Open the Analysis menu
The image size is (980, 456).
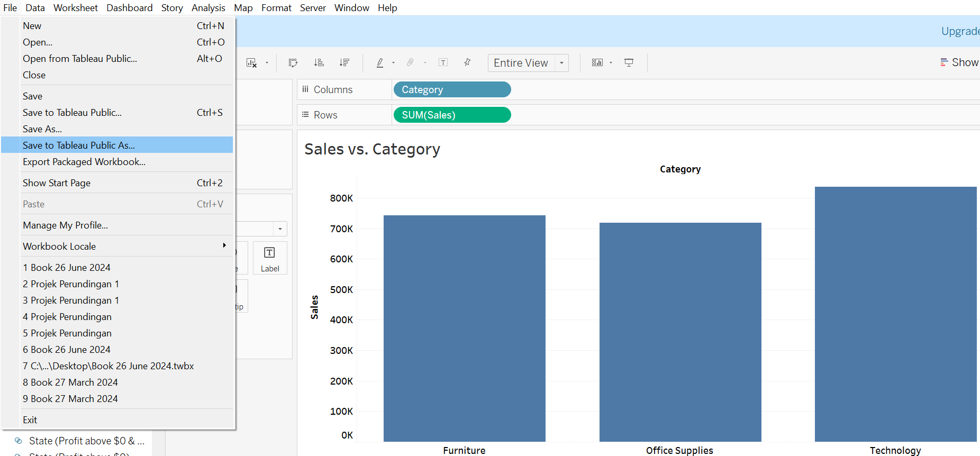[x=208, y=8]
